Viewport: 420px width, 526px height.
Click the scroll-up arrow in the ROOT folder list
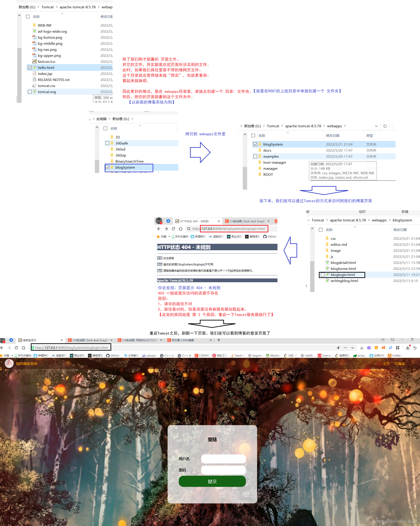19,15
